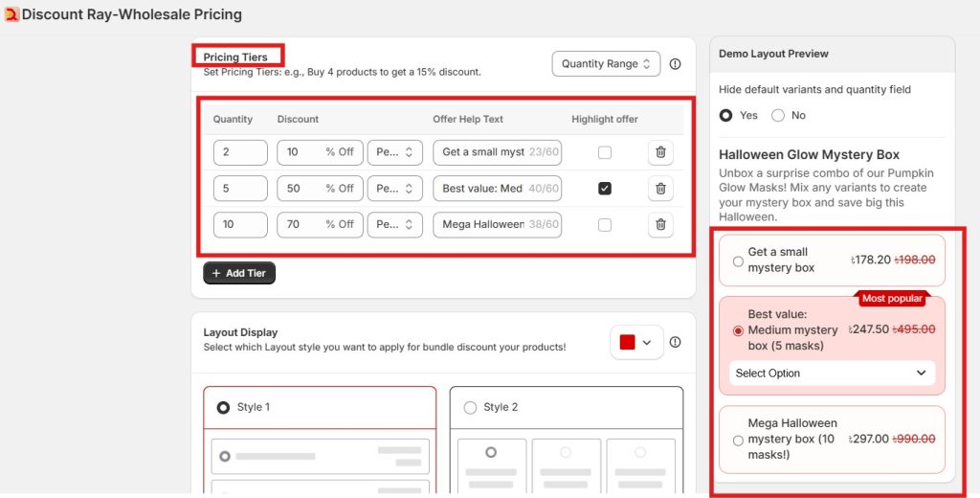This screenshot has width=980, height=498.
Task: Delete the quantity 2 pricing tier
Action: (x=659, y=152)
